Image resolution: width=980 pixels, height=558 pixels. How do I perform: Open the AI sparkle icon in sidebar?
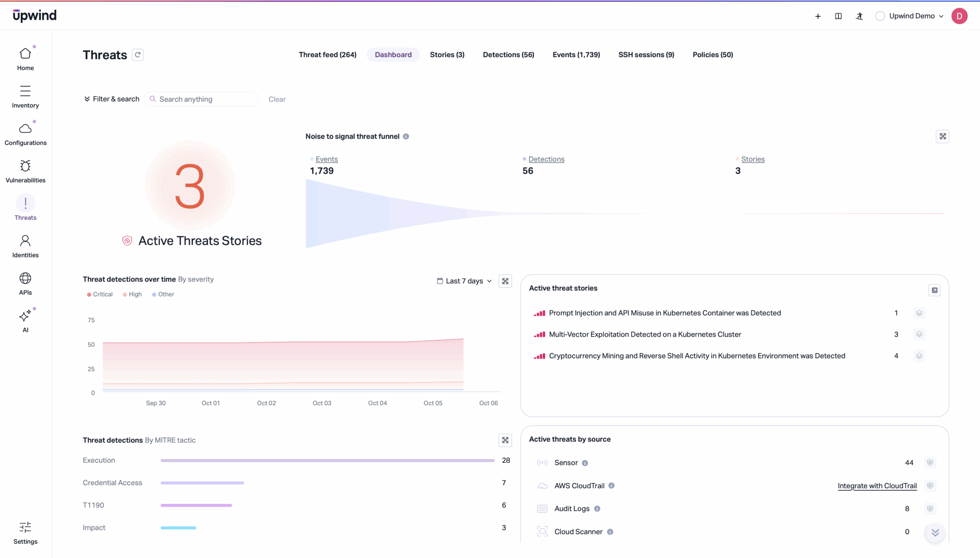[25, 316]
